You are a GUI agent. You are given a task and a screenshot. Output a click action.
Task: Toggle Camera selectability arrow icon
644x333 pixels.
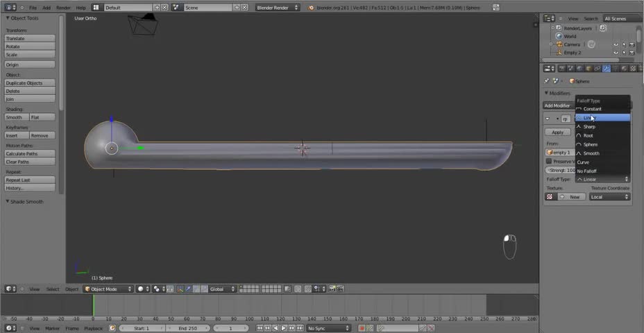coord(623,44)
